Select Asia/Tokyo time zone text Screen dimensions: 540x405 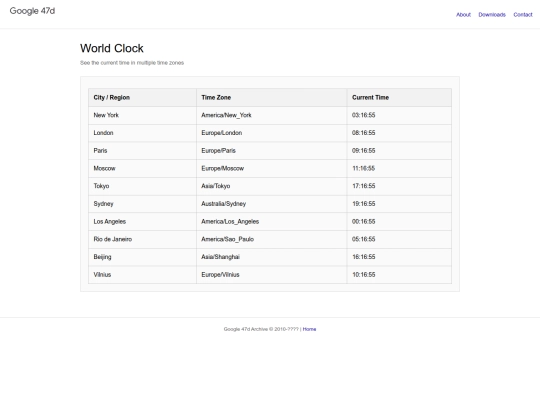[x=216, y=186]
